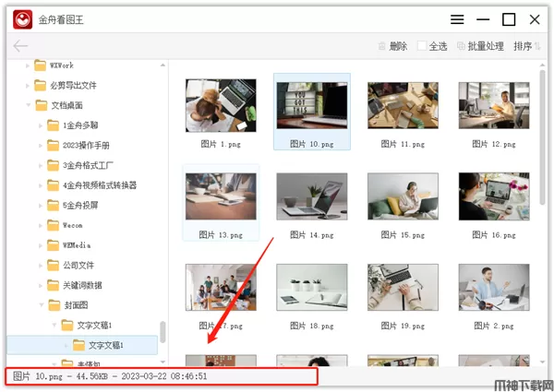Open thumbnail 图片 19.png

click(403, 287)
